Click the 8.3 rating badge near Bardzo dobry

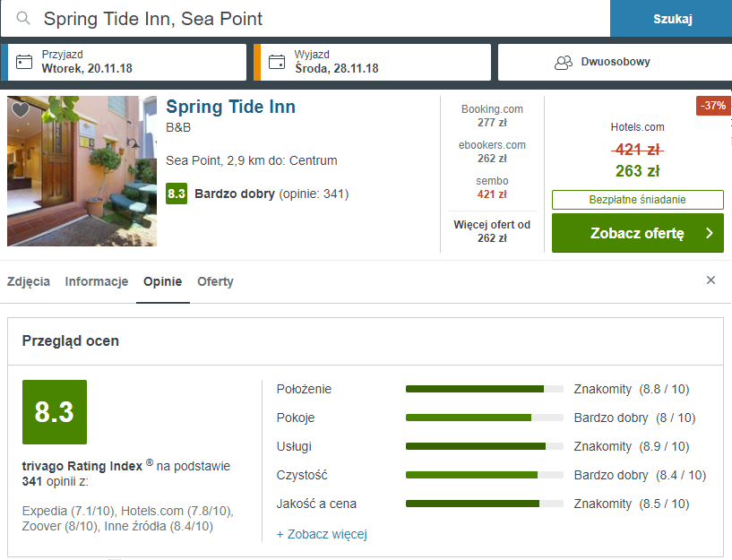(x=177, y=194)
